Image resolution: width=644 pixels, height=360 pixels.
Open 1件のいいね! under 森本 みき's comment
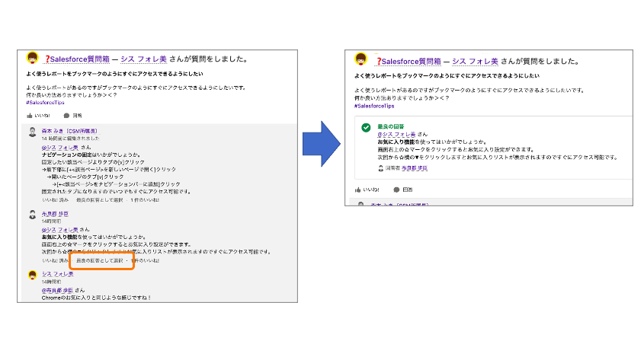pyautogui.click(x=145, y=200)
